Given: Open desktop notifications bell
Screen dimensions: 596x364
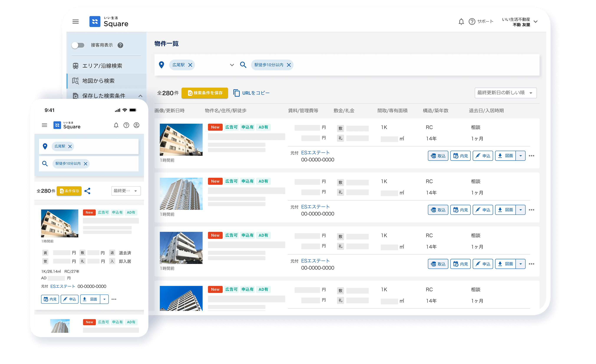Looking at the screenshot, I should (461, 21).
